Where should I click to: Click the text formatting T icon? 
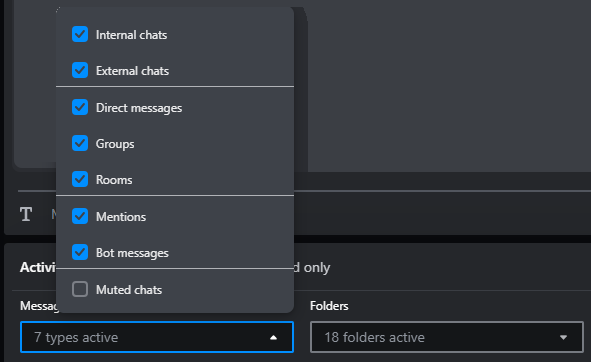[26, 214]
